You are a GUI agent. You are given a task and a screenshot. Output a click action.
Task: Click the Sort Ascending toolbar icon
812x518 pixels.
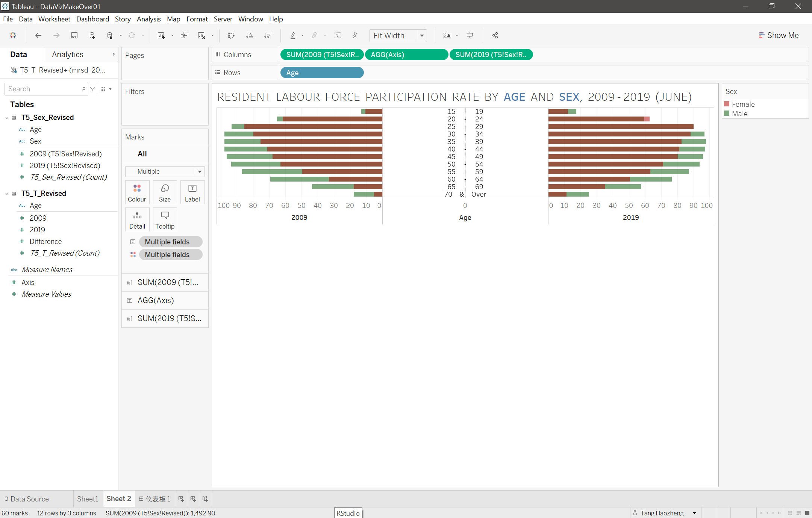click(x=249, y=35)
